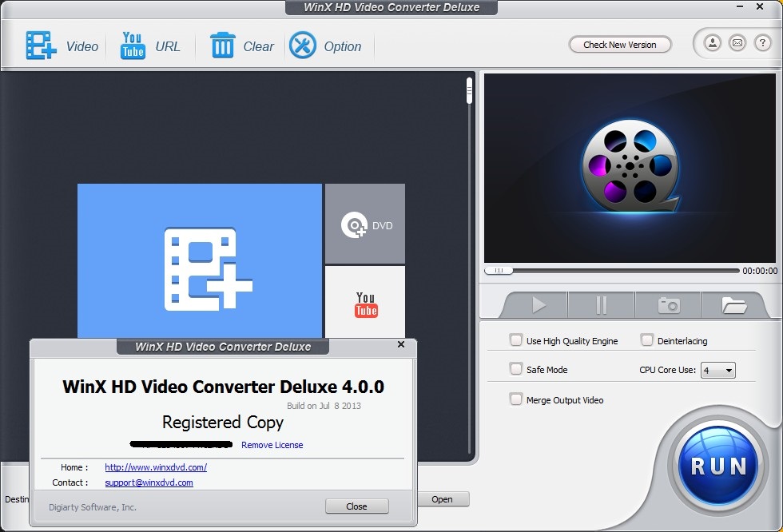Click the email feedback icon top right
This screenshot has width=783, height=532.
(738, 43)
